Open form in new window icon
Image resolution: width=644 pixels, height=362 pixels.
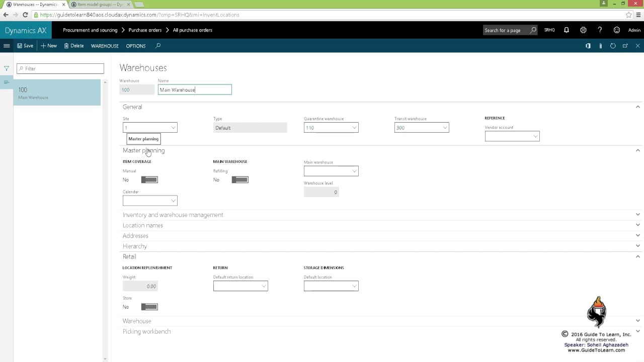[625, 46]
